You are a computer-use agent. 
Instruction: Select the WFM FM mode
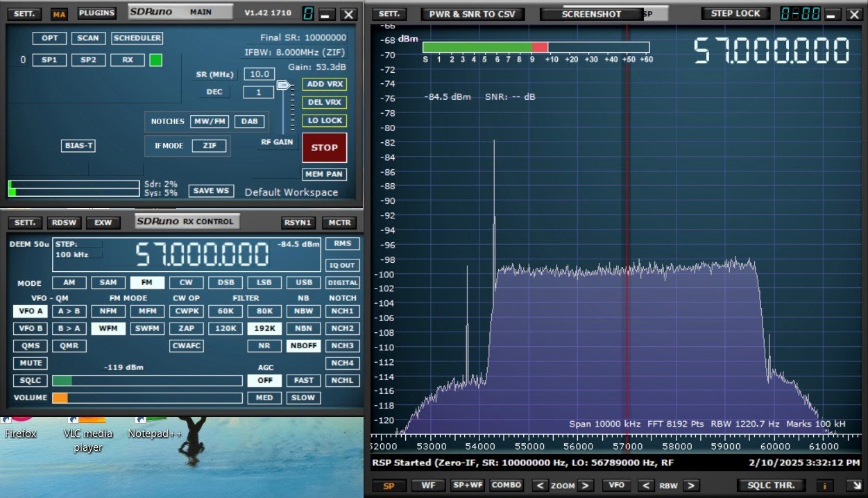point(108,329)
